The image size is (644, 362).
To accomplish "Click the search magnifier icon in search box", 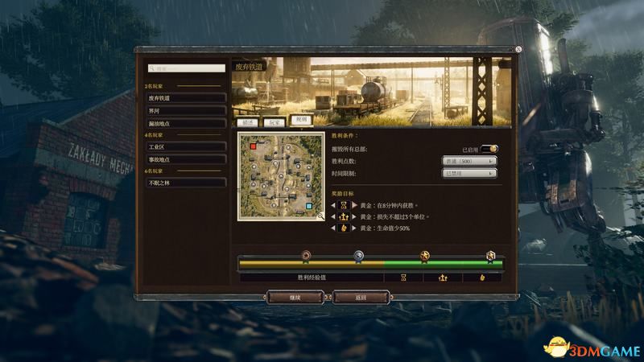I will [x=152, y=68].
